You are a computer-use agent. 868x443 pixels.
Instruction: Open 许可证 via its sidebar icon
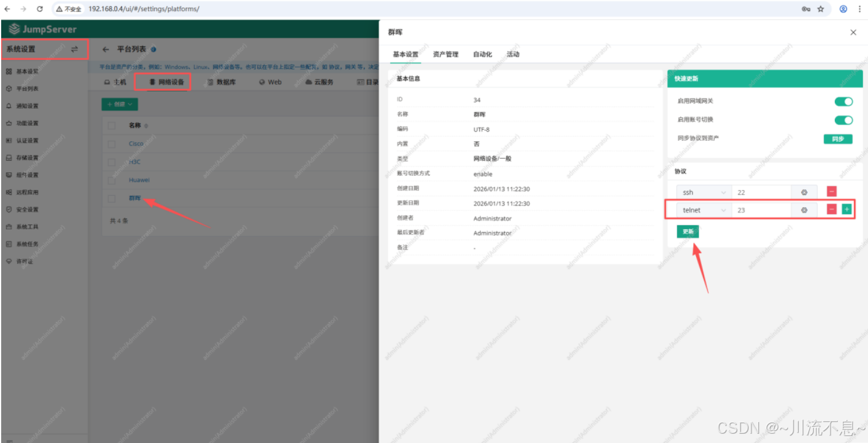pyautogui.click(x=9, y=261)
